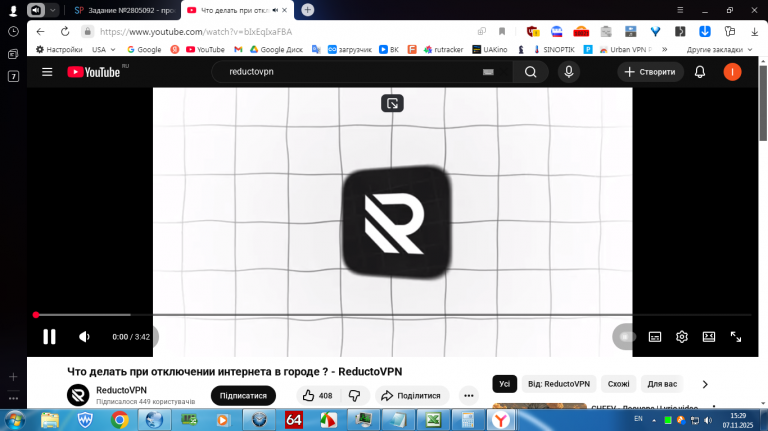
Task: Open the Windows Start menu
Action: click(14, 420)
